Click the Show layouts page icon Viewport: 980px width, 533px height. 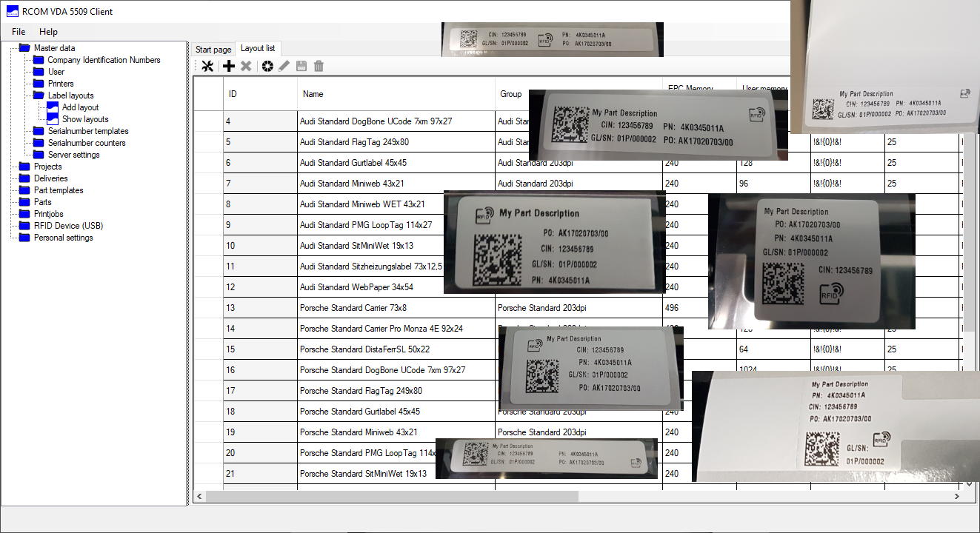pyautogui.click(x=53, y=118)
